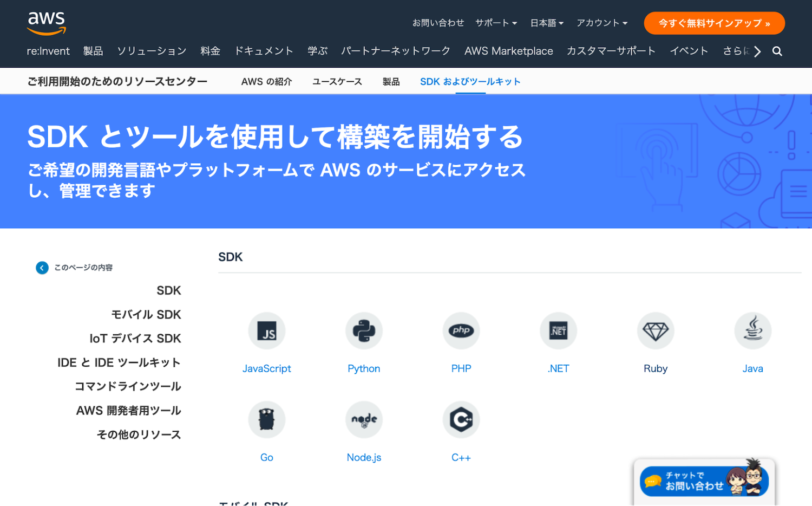Viewport: 812px width, 506px height.
Task: Click the C++ SDK icon
Action: point(461,419)
